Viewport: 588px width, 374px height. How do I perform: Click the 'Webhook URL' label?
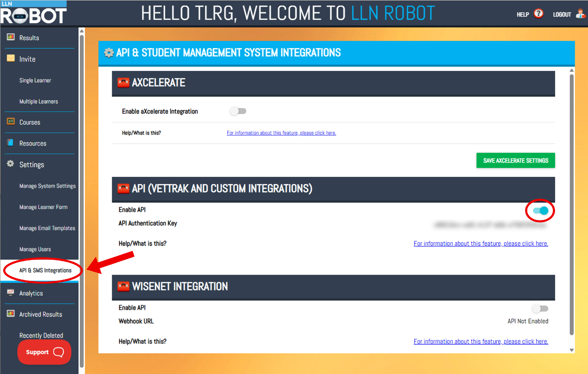(x=136, y=321)
